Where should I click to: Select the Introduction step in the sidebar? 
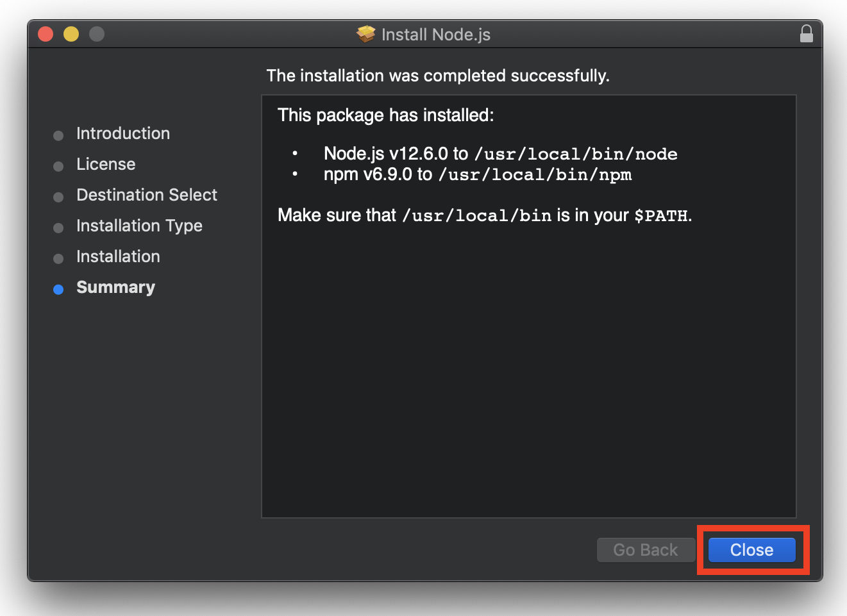(x=123, y=133)
